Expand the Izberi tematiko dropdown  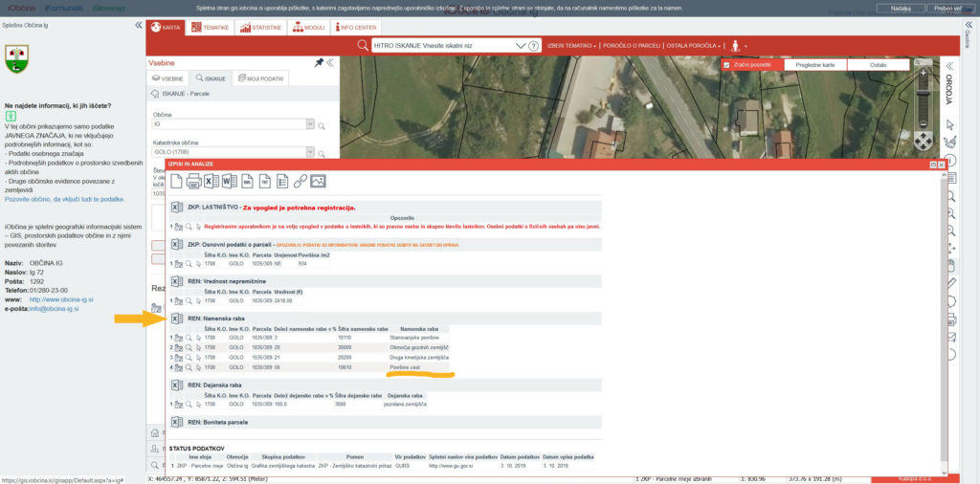pyautogui.click(x=571, y=45)
